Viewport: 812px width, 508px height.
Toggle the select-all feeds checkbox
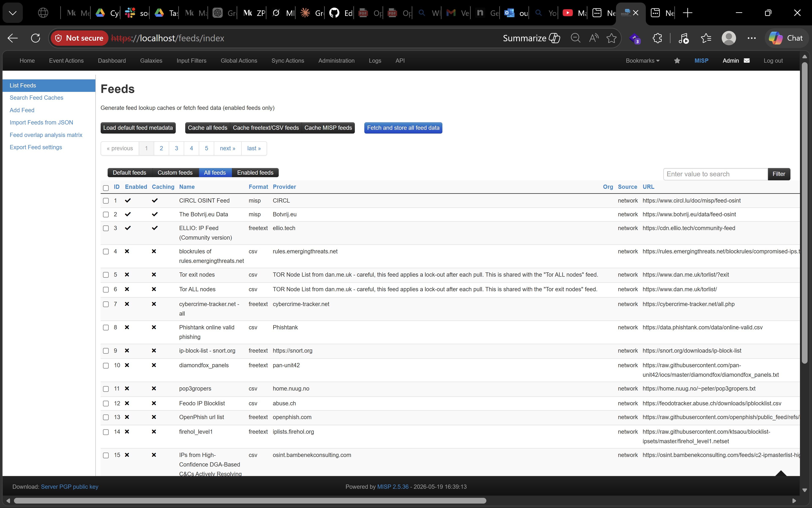coord(106,188)
